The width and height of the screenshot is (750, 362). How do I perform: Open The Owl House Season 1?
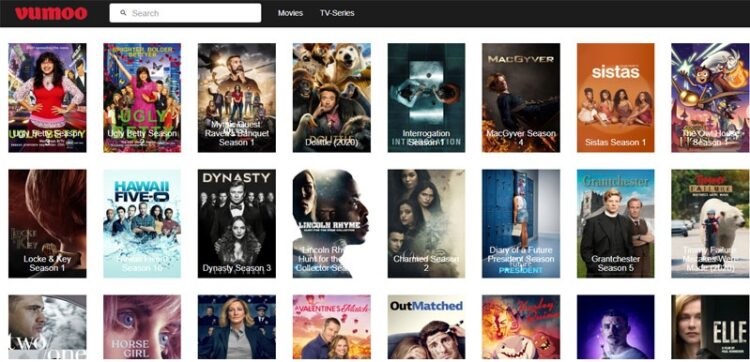point(710,98)
